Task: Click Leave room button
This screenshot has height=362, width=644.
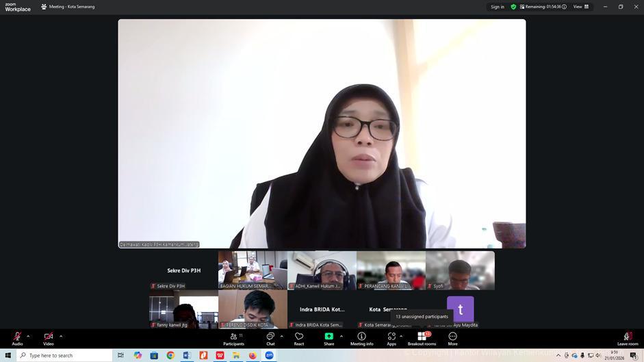Action: coord(628,339)
